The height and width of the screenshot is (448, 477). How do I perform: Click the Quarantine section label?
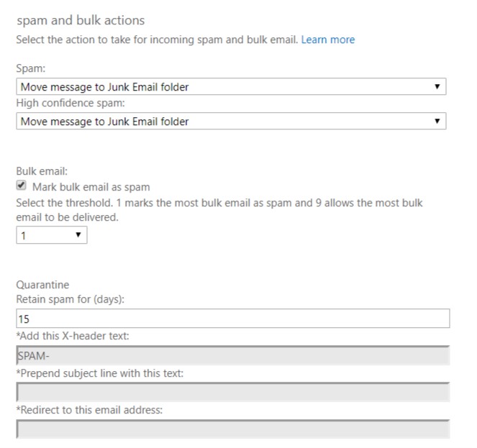pos(42,285)
